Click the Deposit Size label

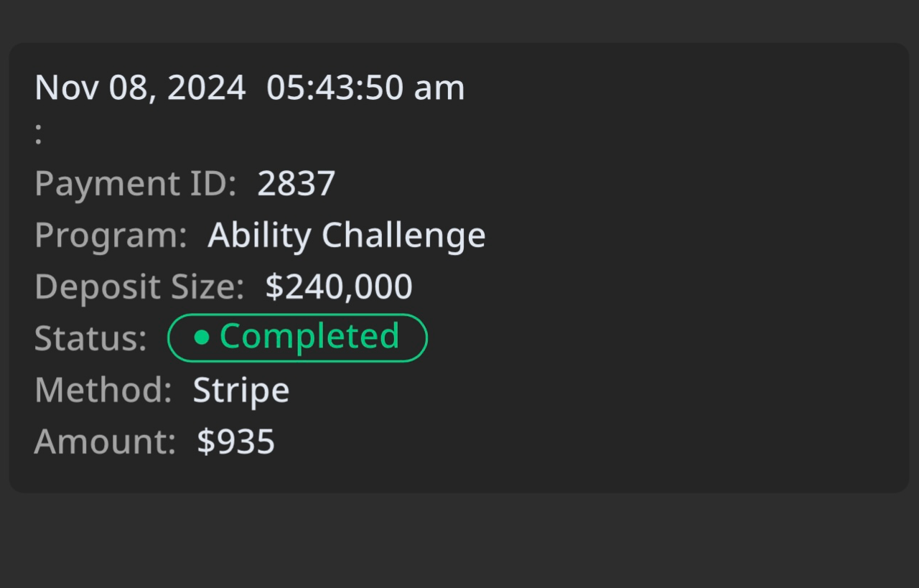[x=139, y=287]
